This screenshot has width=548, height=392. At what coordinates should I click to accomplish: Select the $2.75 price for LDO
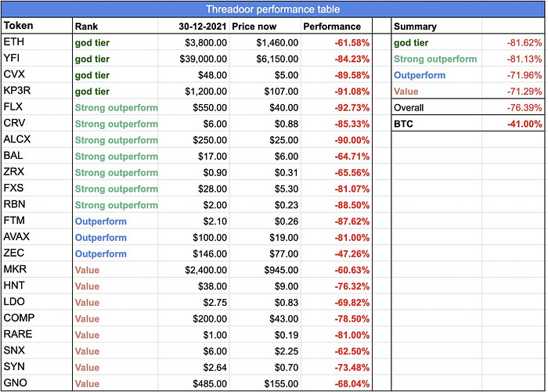click(x=193, y=302)
